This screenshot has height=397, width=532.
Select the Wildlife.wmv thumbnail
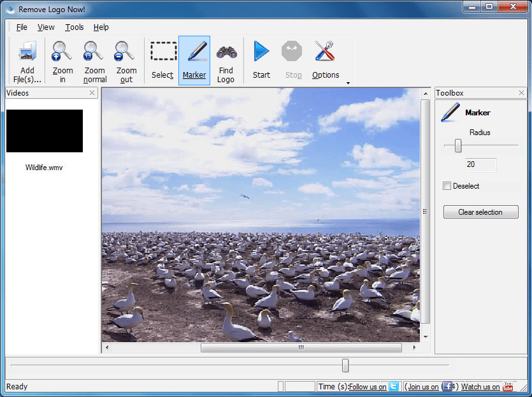point(44,131)
